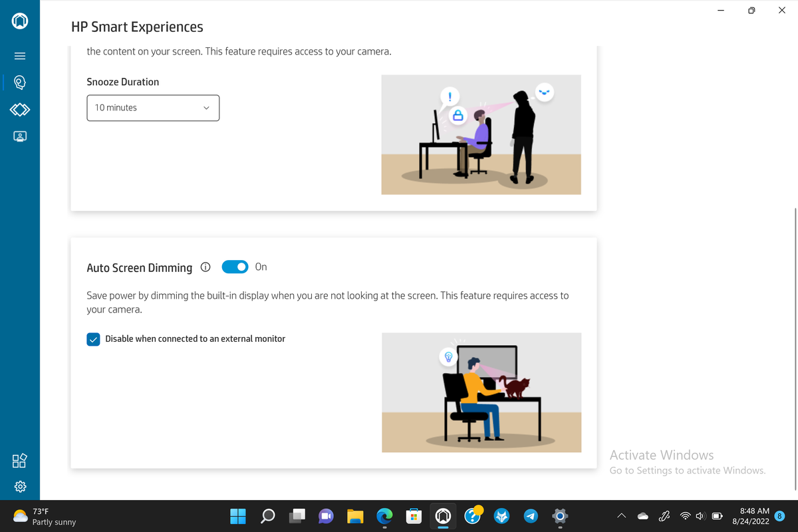
Task: Select the Smart Sense head icon in sidebar
Action: [x=20, y=82]
